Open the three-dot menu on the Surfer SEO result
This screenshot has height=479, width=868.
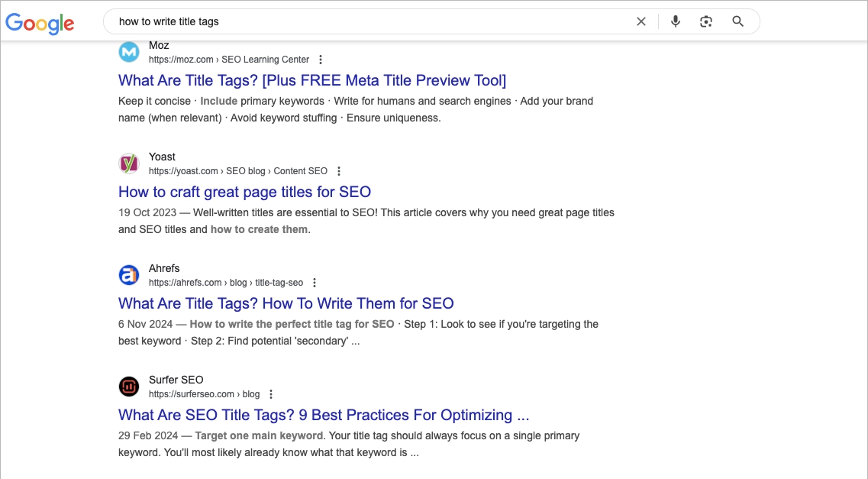coord(271,393)
